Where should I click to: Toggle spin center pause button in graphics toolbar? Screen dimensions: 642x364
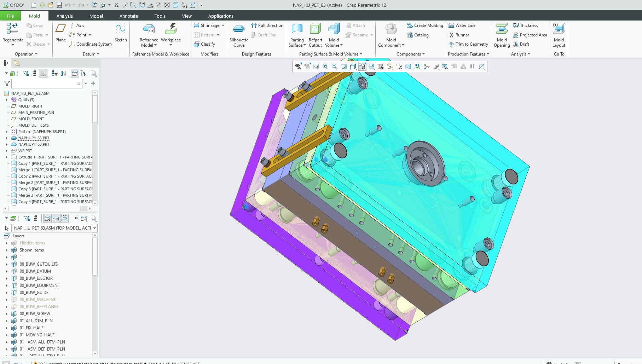472,67
